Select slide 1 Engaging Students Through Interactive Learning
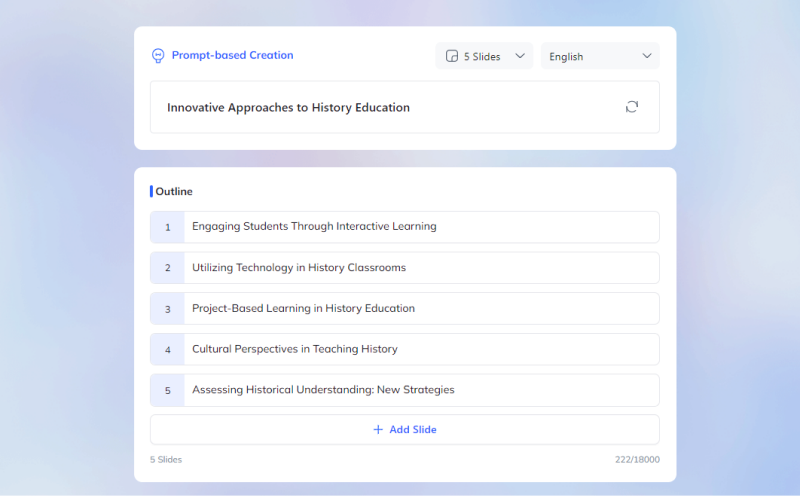800x496 pixels. click(314, 227)
